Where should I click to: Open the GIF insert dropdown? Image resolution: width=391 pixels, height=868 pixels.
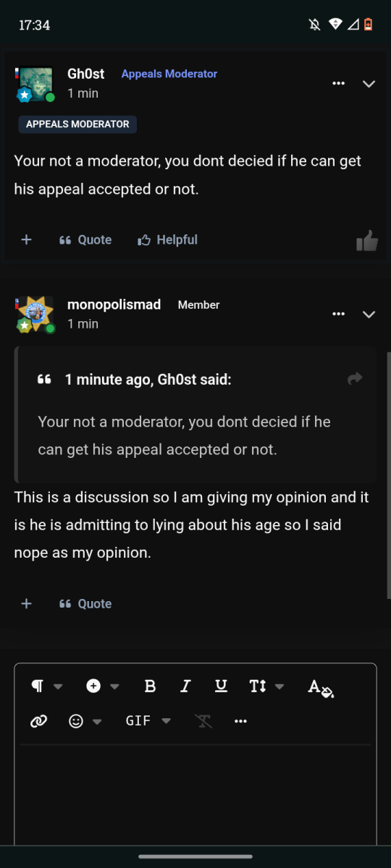pos(148,721)
